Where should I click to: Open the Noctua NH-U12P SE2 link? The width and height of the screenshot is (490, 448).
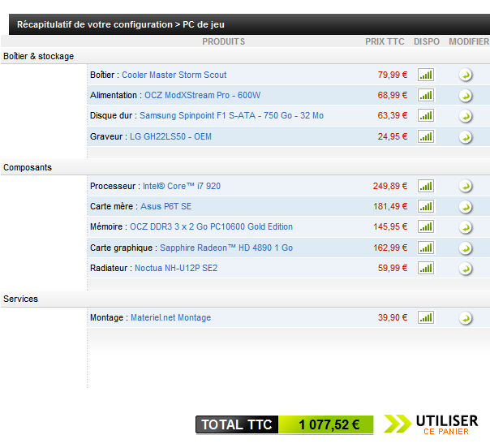point(176,268)
